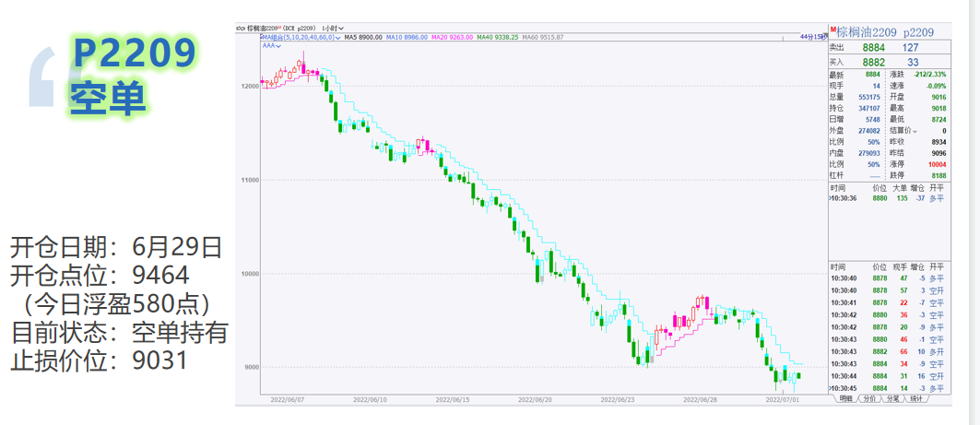The height and width of the screenshot is (425, 980).
Task: Expand the 结算价 dropdown arrow
Action: (x=914, y=131)
